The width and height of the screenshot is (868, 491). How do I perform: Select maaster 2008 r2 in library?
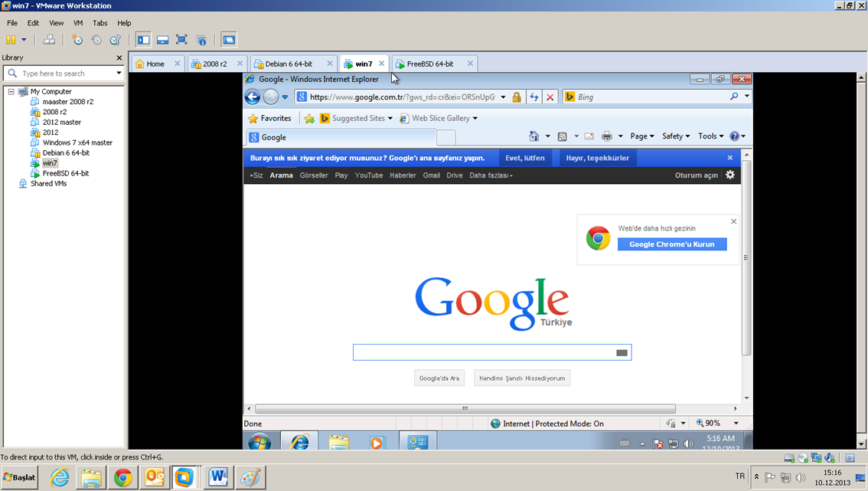click(x=67, y=102)
